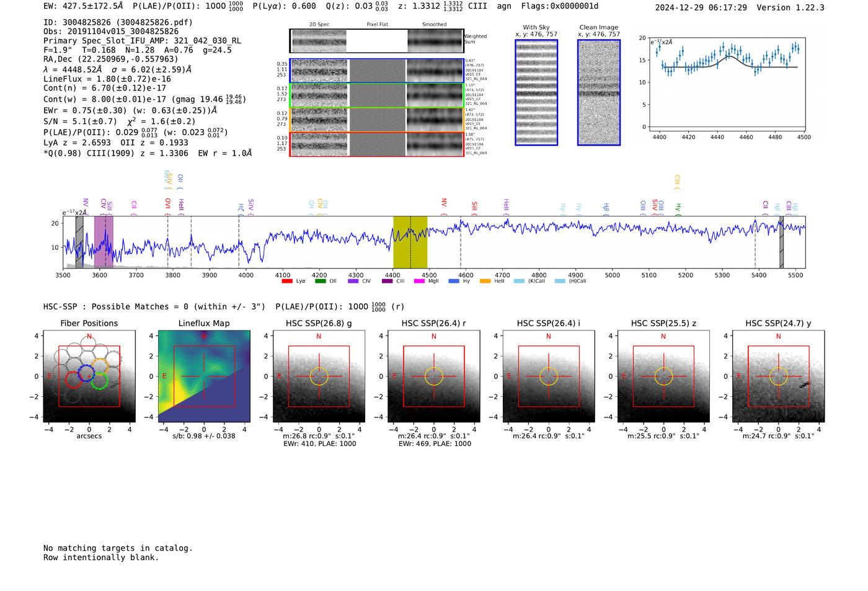Open the HSC SSP(25.5) z image

(663, 376)
